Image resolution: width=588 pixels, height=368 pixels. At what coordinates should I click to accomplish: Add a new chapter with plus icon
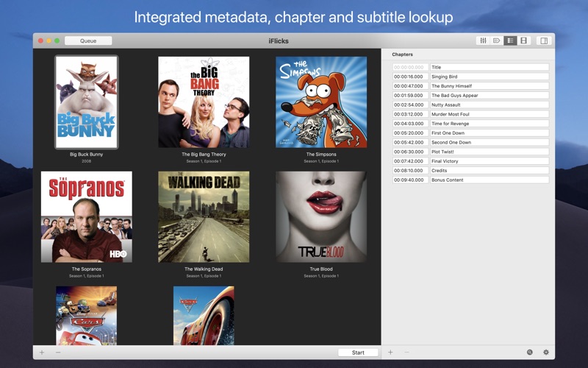[390, 353]
